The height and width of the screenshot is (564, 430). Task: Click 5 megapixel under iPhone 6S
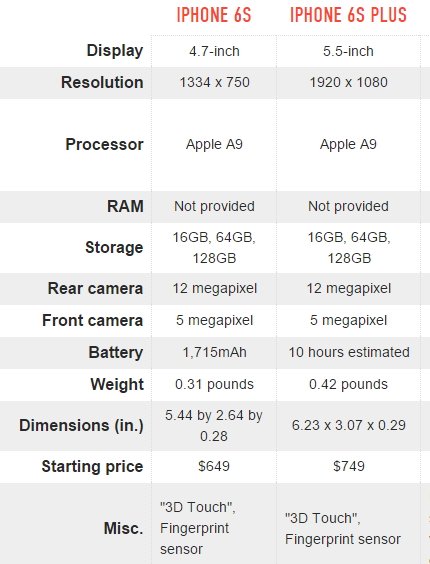[214, 320]
